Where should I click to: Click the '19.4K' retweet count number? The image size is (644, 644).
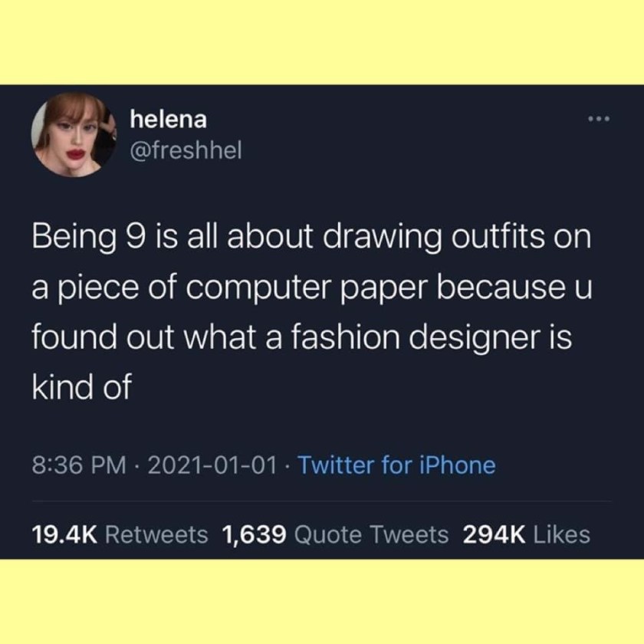64,535
